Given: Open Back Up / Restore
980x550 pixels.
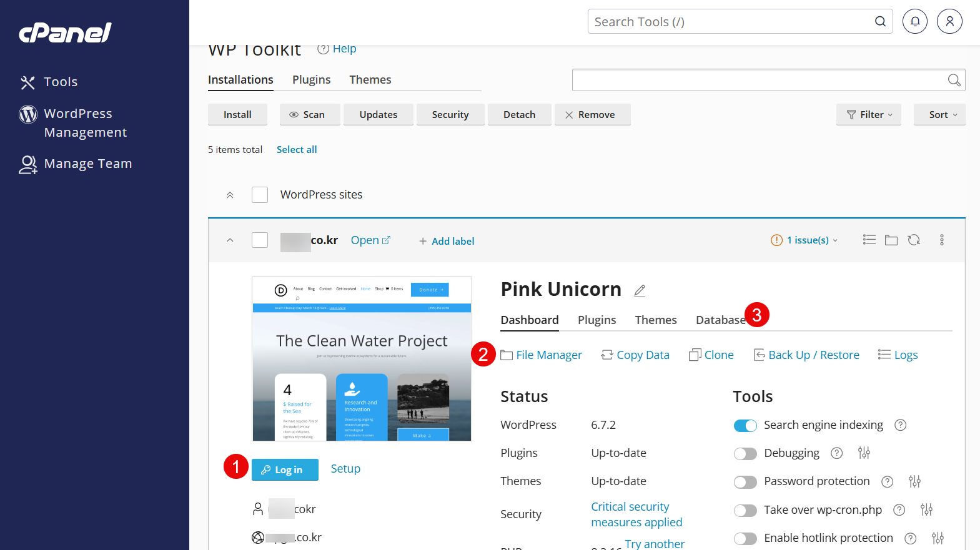Looking at the screenshot, I should (806, 355).
